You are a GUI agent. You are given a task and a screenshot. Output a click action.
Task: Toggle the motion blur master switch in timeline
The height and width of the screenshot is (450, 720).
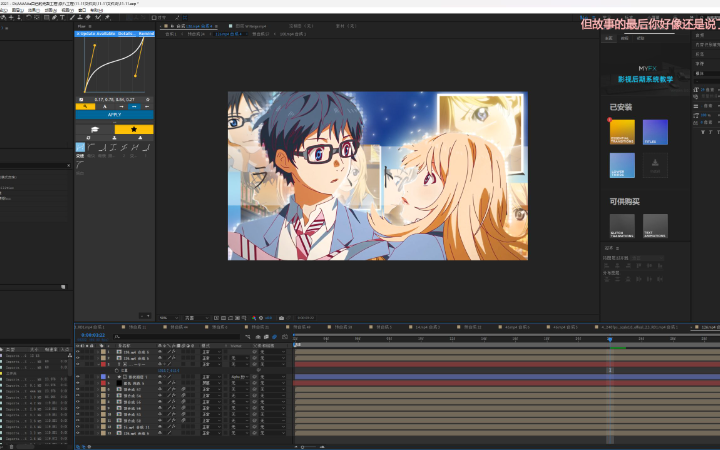[x=275, y=337]
